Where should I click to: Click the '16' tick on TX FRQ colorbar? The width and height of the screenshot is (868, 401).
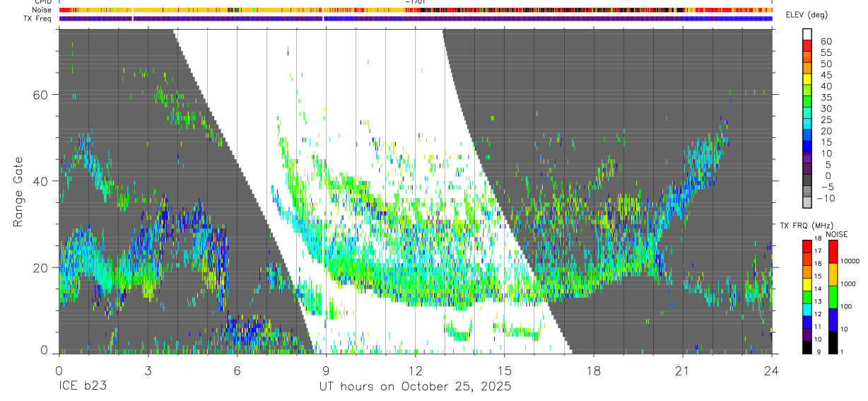[x=818, y=264]
